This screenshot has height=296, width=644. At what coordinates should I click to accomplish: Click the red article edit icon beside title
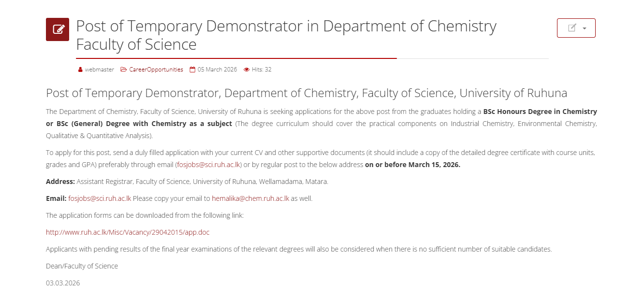click(x=58, y=29)
